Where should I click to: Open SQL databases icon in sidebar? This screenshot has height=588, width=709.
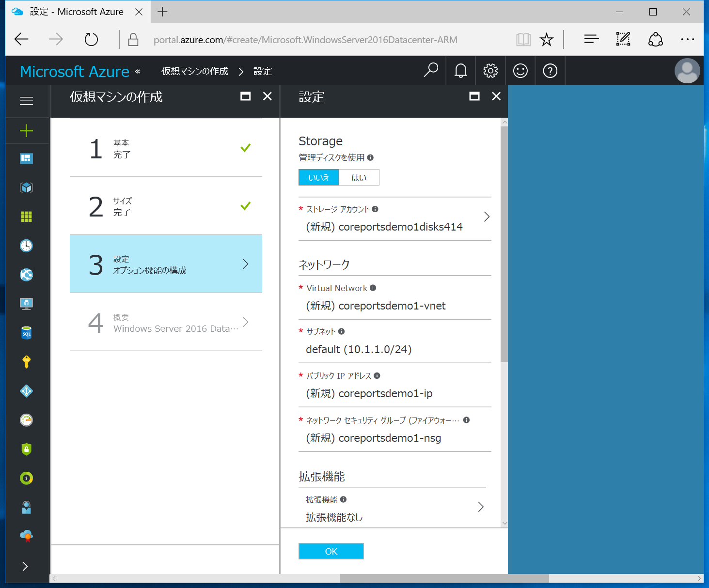[26, 333]
